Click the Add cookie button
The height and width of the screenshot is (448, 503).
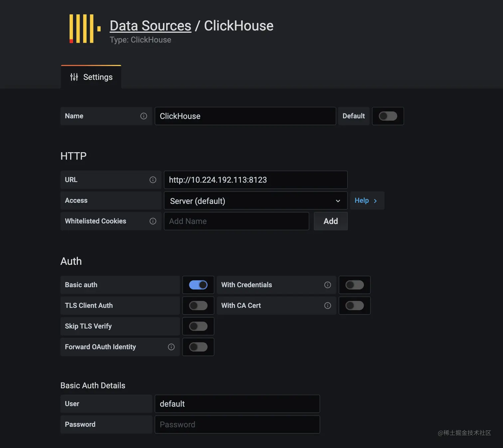pos(331,221)
